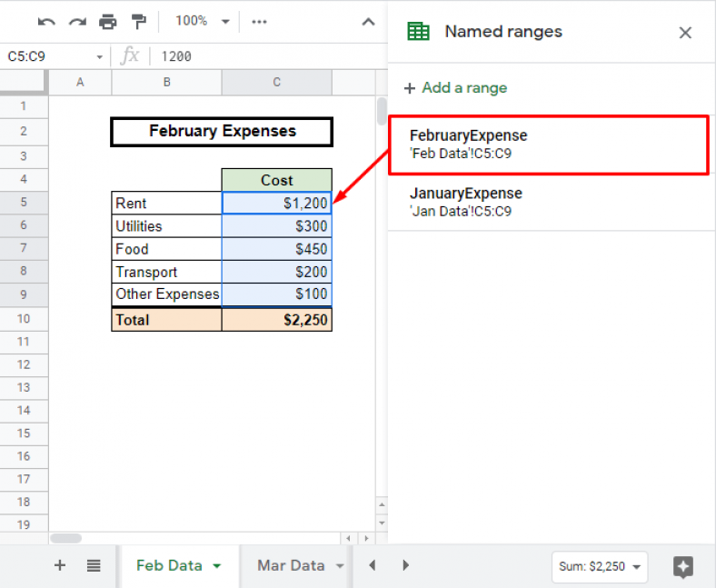Select the Feb Data sheet tab
The width and height of the screenshot is (716, 588).
click(169, 565)
